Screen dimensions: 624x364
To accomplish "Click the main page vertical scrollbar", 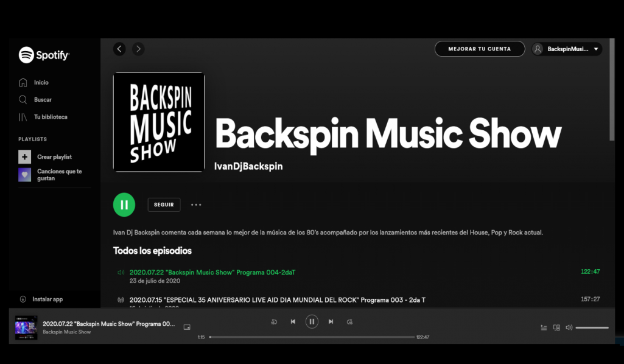I will pos(612,89).
